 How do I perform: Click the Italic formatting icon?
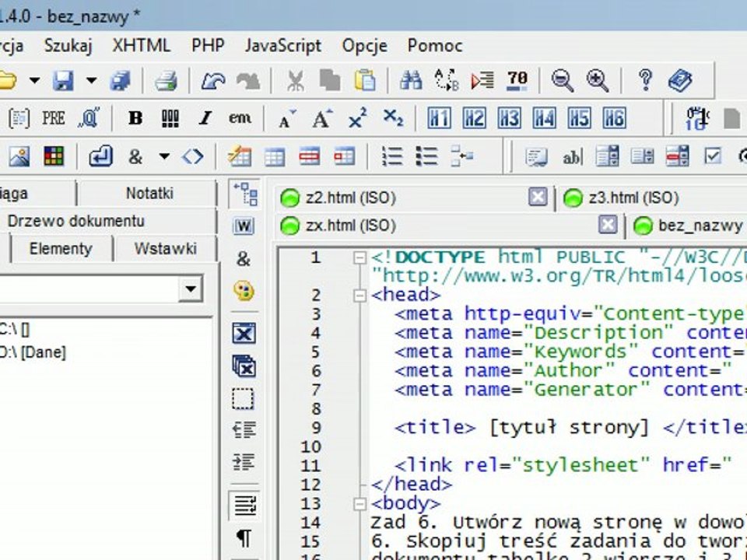[205, 117]
